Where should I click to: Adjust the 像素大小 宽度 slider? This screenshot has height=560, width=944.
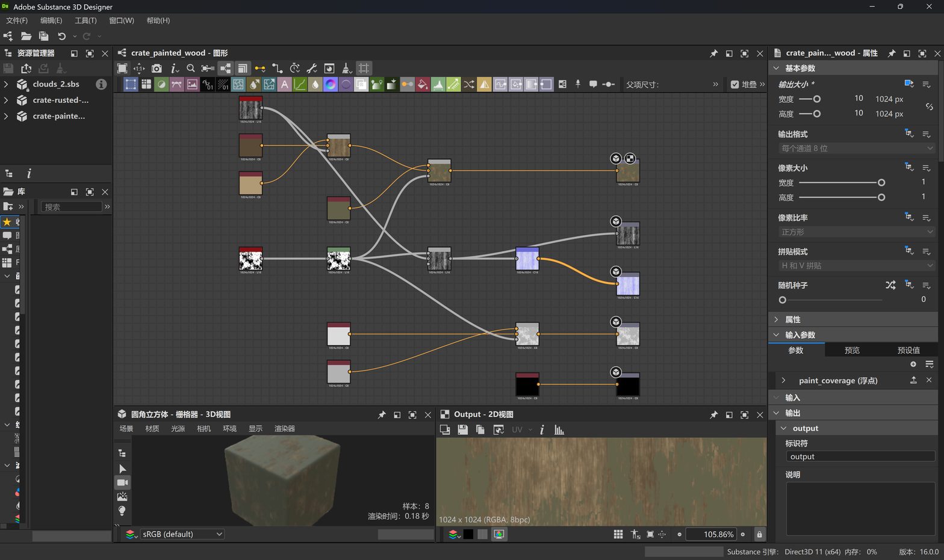(842, 182)
